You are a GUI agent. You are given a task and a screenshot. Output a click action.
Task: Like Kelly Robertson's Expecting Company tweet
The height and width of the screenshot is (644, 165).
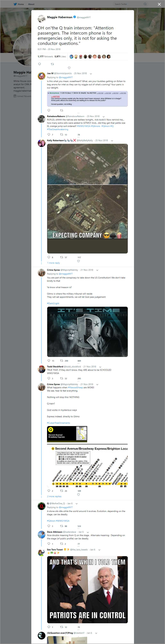tap(78, 261)
